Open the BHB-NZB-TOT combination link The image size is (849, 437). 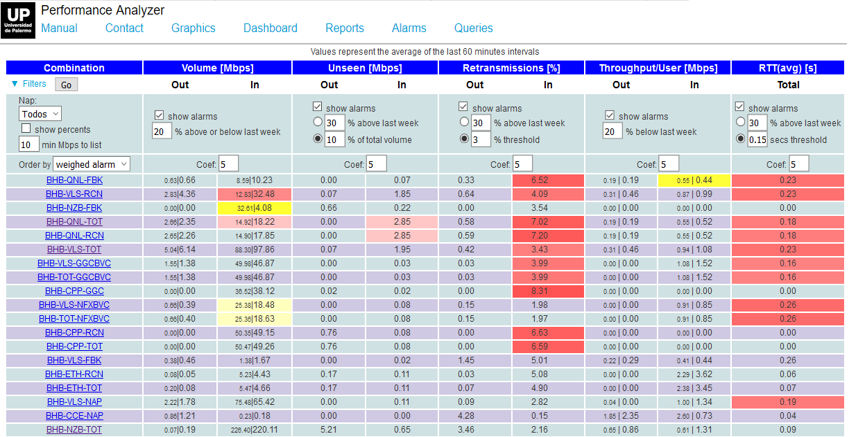[x=74, y=430]
